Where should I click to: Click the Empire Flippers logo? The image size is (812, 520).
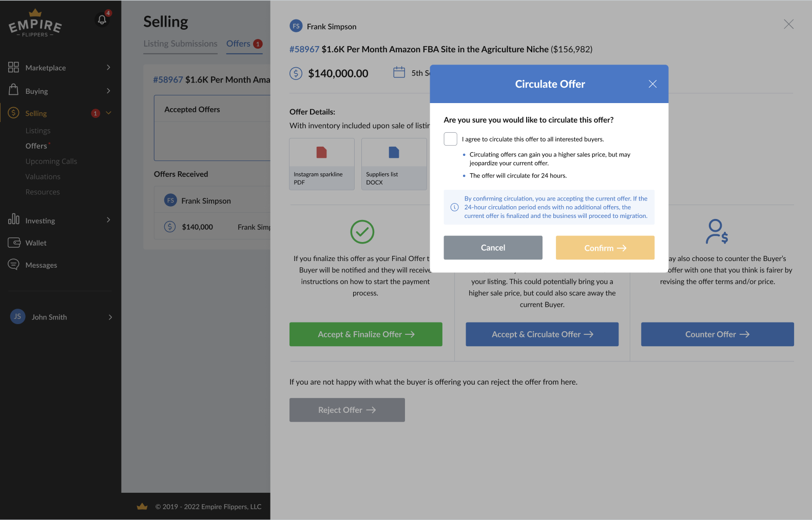(x=35, y=25)
